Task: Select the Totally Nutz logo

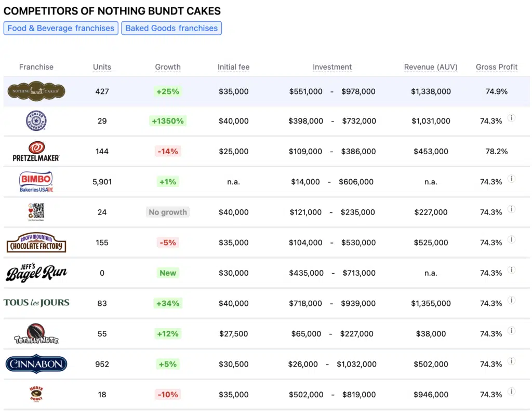Action: (x=36, y=333)
